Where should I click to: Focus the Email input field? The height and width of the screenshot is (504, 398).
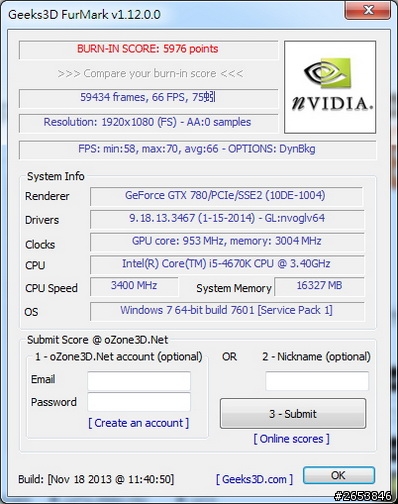pos(139,381)
